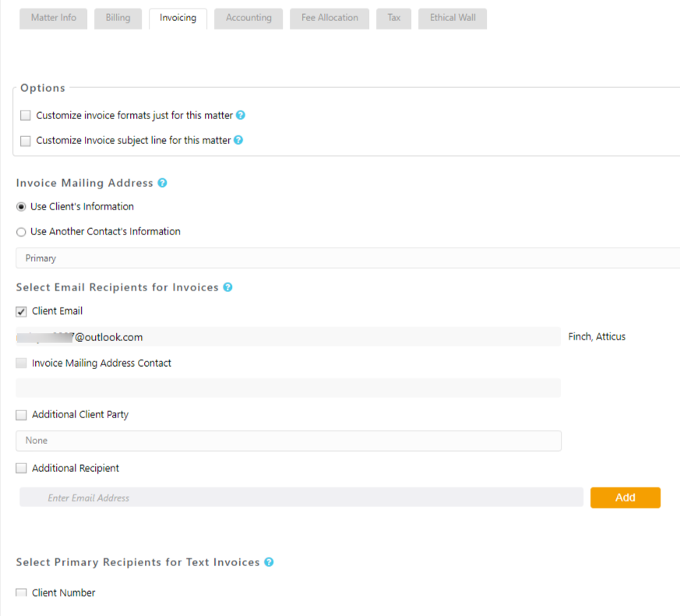This screenshot has height=616, width=680.
Task: Click the Enter Email Address field
Action: coord(301,498)
